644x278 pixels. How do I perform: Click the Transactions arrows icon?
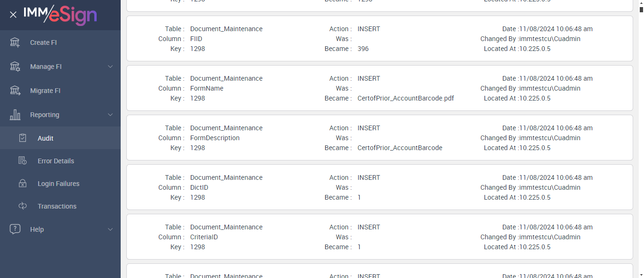point(23,206)
